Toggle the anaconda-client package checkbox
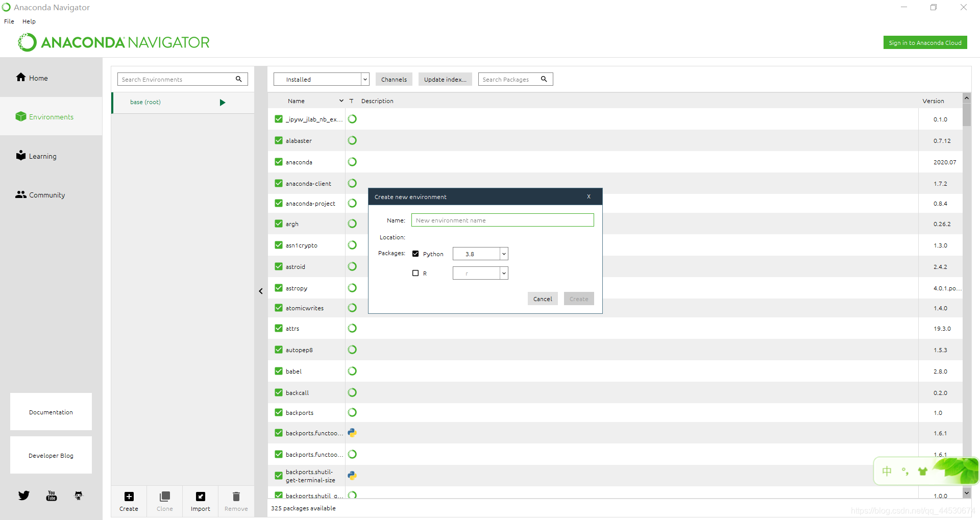 [279, 183]
